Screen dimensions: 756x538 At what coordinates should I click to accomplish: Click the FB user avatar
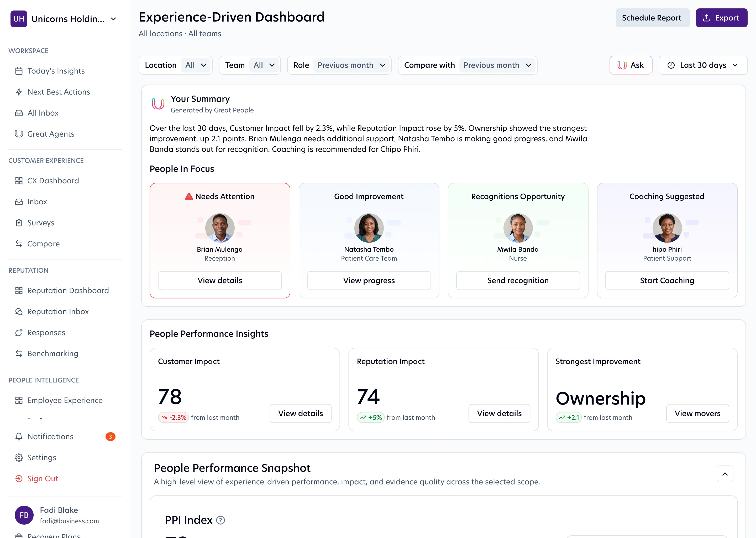tap(24, 515)
